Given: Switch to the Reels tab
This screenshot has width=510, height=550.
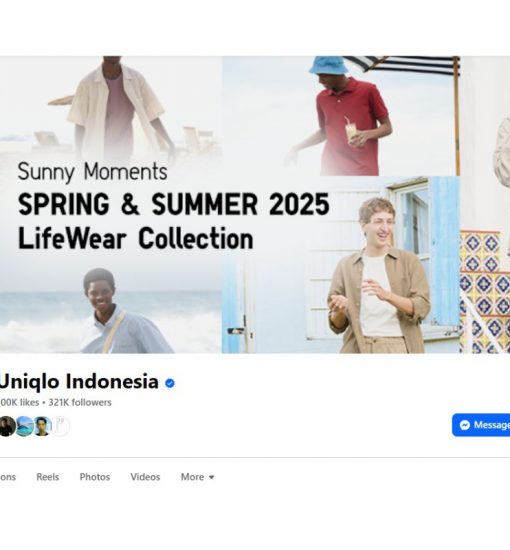Looking at the screenshot, I should click(48, 477).
